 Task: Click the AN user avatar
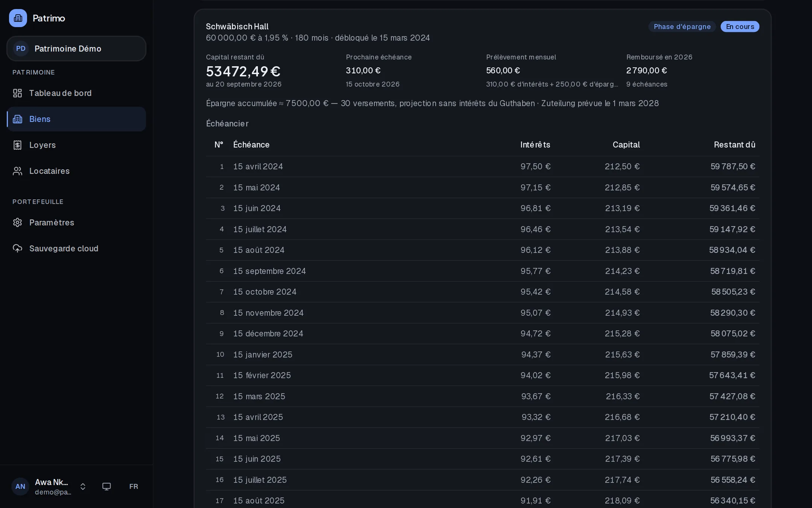(x=20, y=487)
